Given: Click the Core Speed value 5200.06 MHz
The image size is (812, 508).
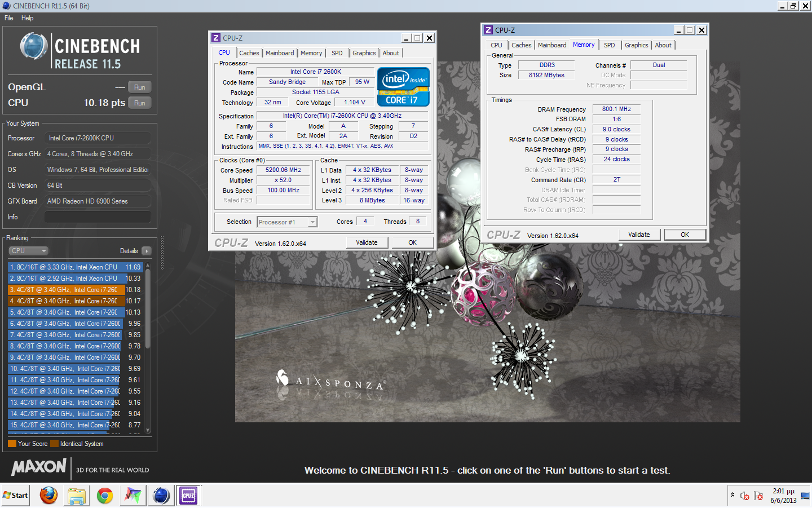Looking at the screenshot, I should tap(283, 170).
